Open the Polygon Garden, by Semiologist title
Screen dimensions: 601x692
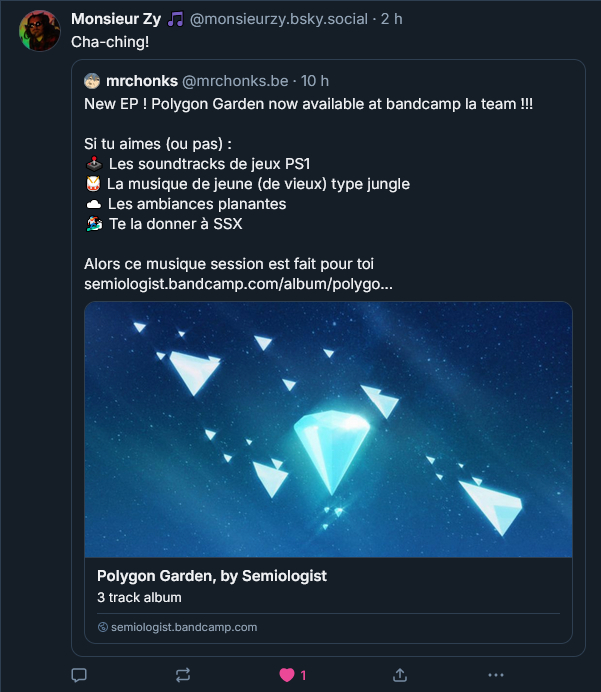[x=212, y=576]
